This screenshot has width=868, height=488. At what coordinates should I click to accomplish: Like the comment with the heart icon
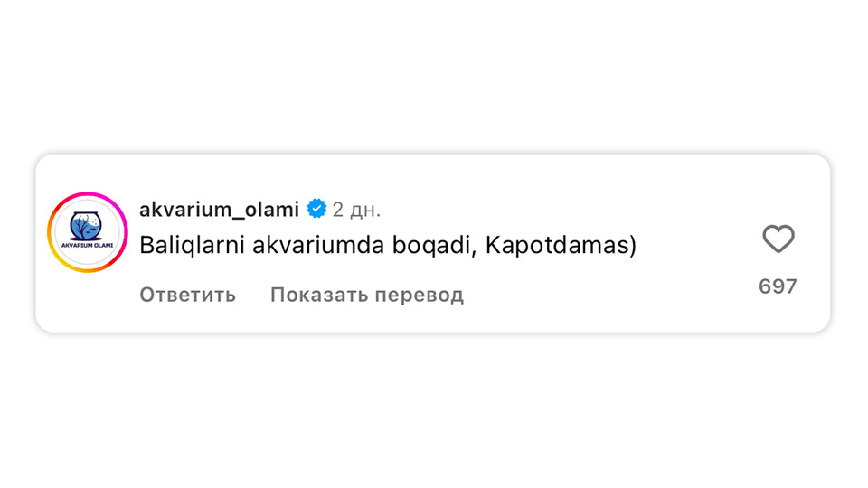(778, 239)
